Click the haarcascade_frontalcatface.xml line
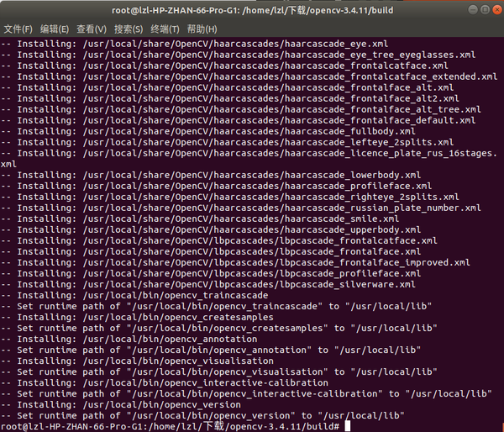 224,66
